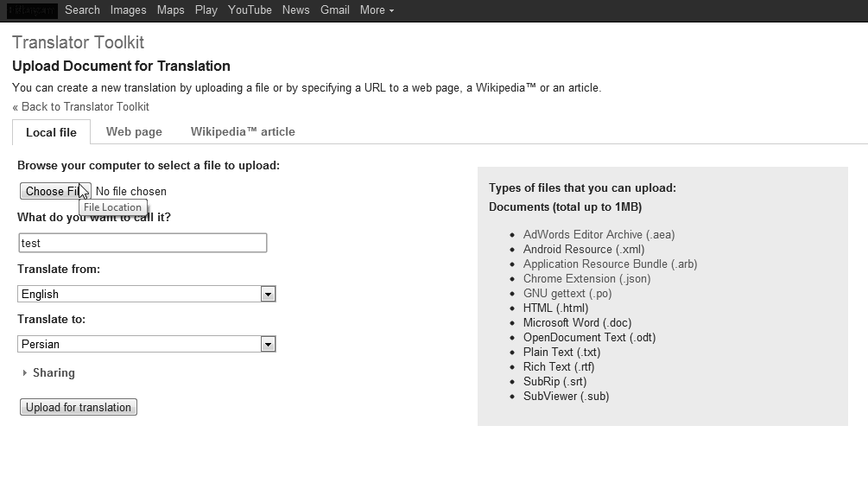Viewport: 868px width, 502px height.
Task: Open Gmail in the top bar
Action: pos(335,10)
